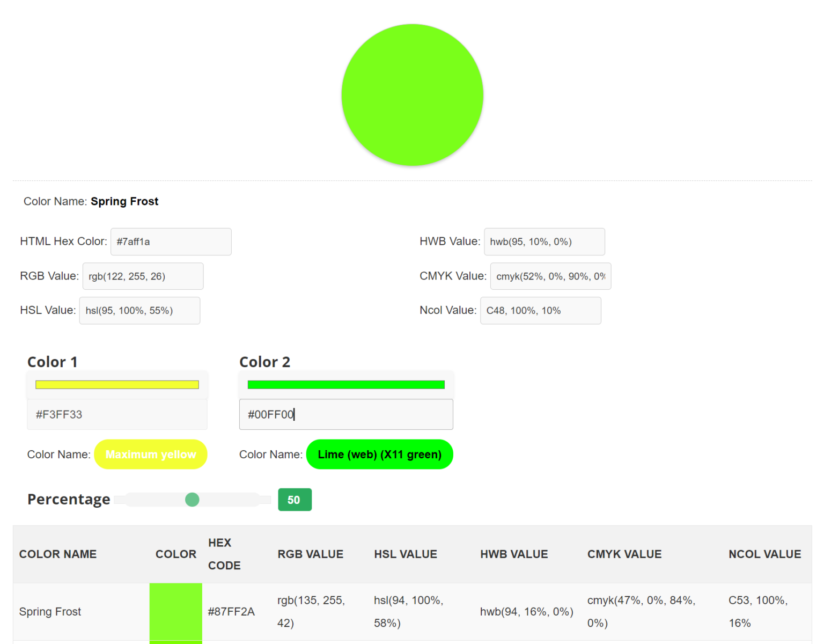Click the HWB Value input field

click(544, 241)
